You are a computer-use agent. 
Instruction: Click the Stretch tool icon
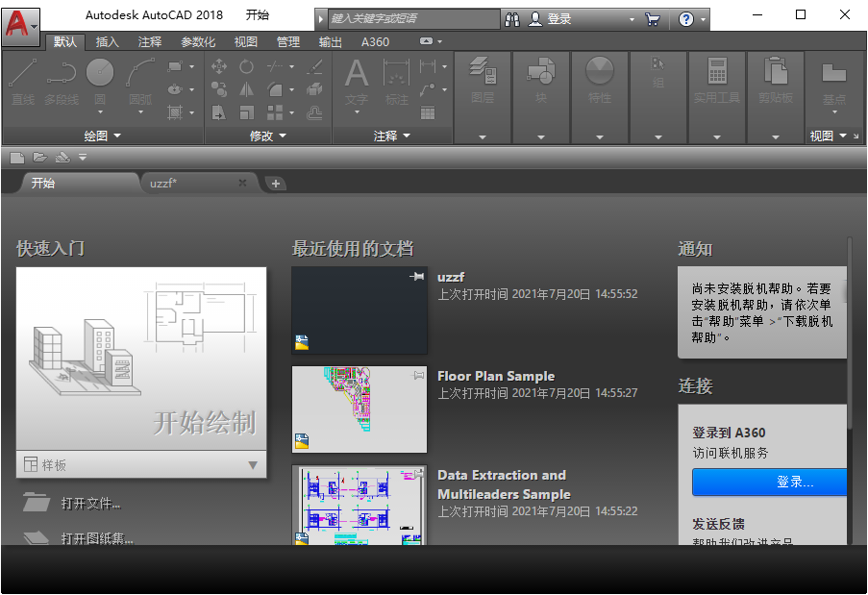point(219,112)
